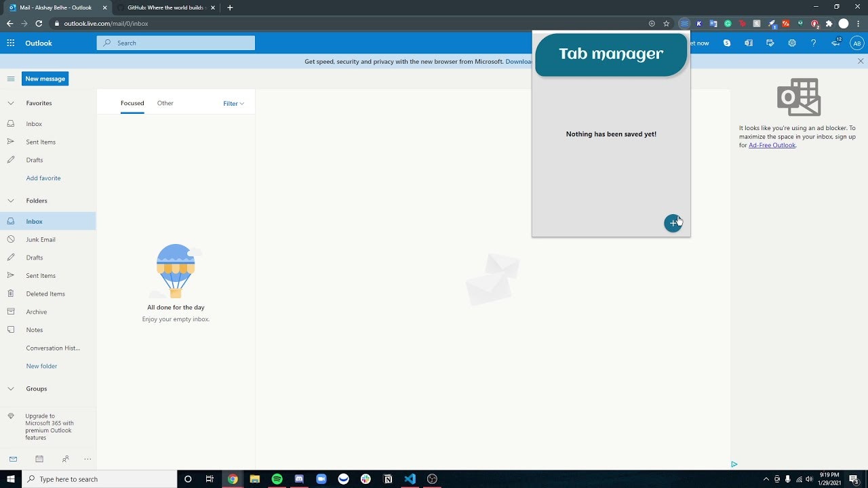Open Outlook settings gear icon
868x488 pixels.
tap(792, 43)
